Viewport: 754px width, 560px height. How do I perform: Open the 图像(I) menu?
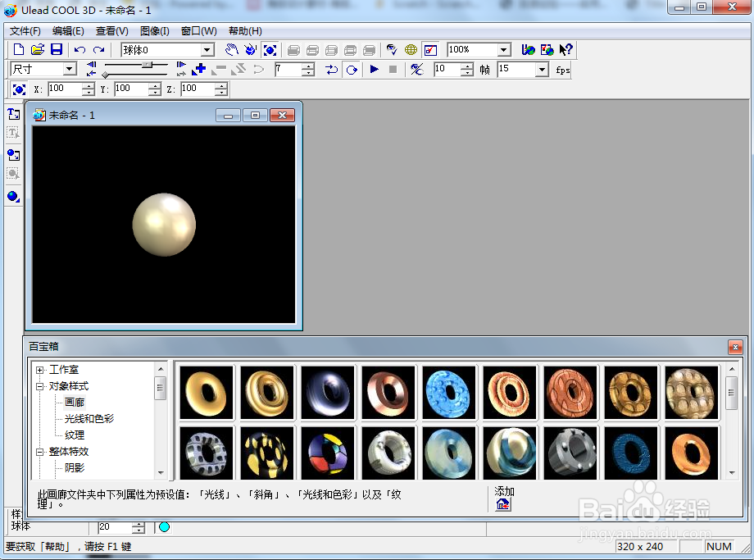[154, 31]
